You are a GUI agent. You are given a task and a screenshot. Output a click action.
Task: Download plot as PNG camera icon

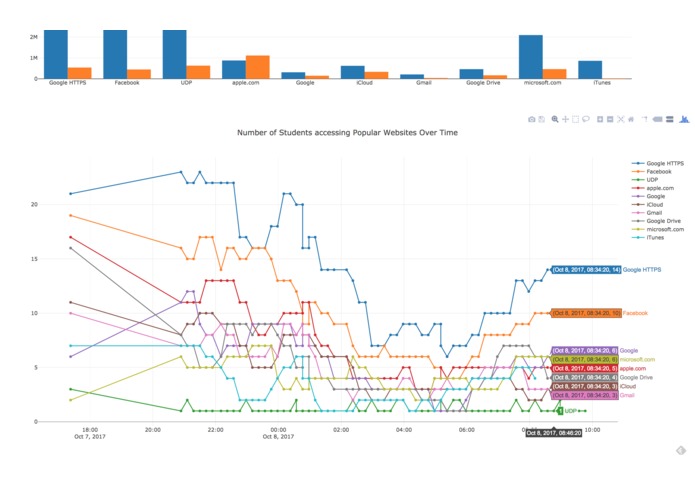tap(531, 119)
